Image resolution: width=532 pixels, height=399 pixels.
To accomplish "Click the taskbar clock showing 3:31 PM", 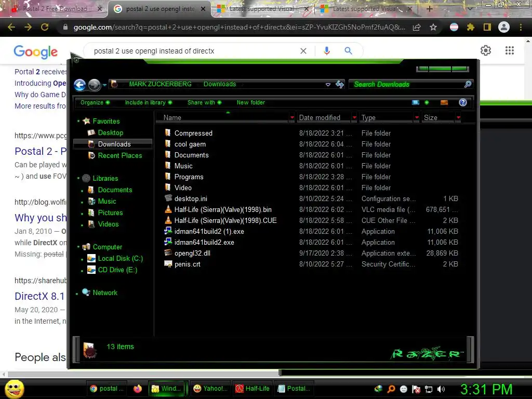I will pos(486,389).
